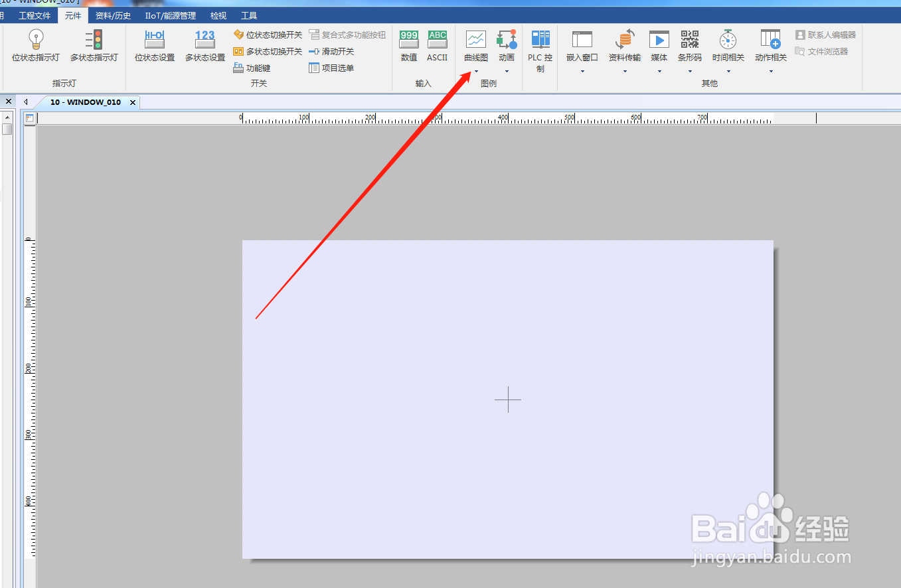This screenshot has width=901, height=588.
Task: Select the Set Bit (位状态设置) tool
Action: pyautogui.click(x=155, y=45)
